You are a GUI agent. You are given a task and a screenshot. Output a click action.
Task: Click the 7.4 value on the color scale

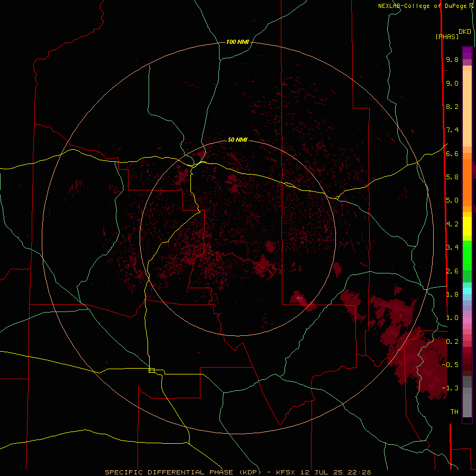pyautogui.click(x=452, y=130)
